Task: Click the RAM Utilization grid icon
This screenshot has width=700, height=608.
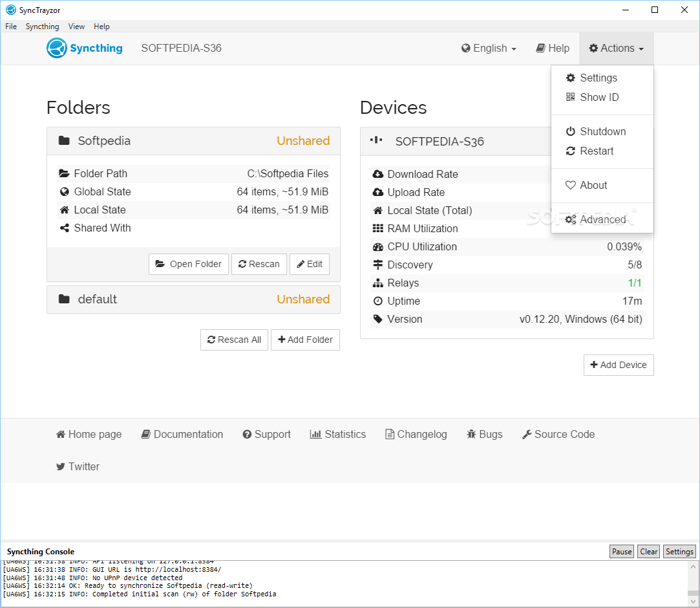Action: click(x=377, y=228)
